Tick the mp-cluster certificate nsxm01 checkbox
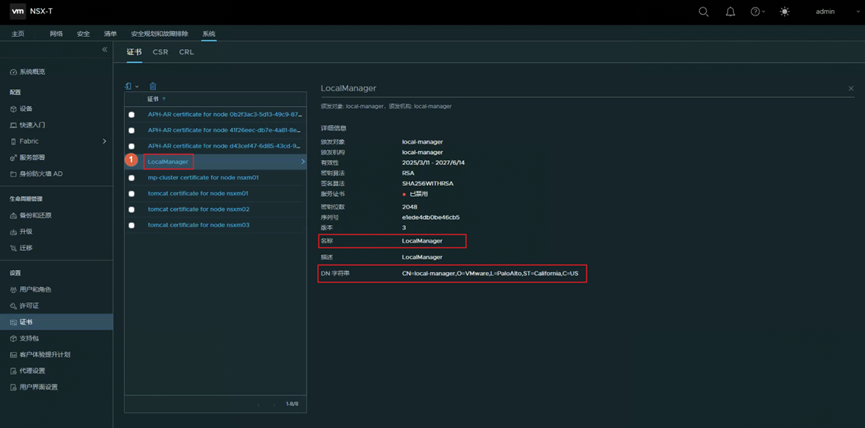 [x=131, y=178]
